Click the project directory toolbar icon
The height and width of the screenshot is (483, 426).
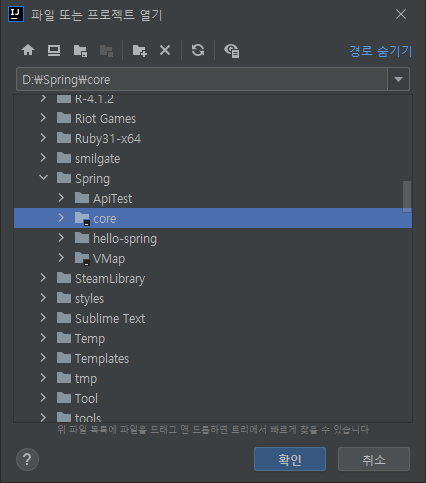click(x=80, y=51)
